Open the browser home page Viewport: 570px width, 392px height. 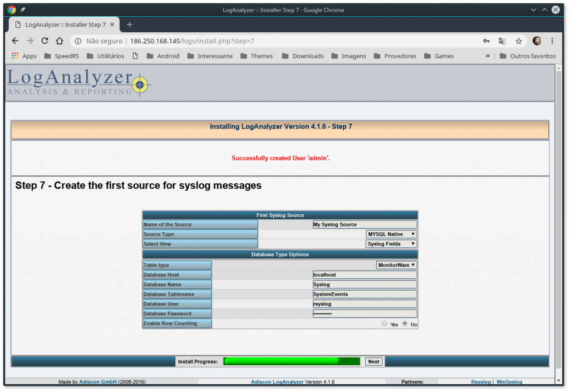point(59,41)
